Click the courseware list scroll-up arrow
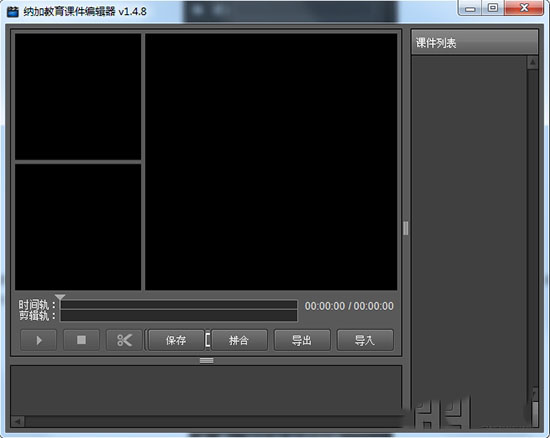The width and height of the screenshot is (550, 438). [x=532, y=62]
